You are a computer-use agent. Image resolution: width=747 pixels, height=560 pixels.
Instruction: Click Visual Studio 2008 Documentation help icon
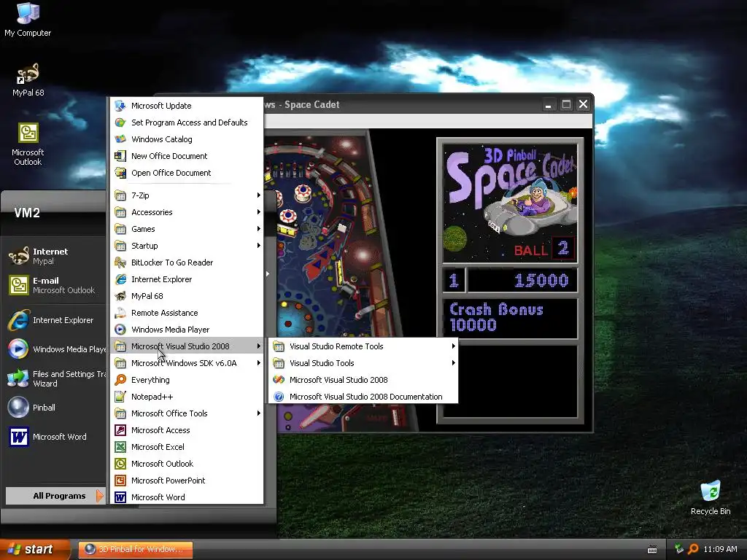[x=279, y=397]
